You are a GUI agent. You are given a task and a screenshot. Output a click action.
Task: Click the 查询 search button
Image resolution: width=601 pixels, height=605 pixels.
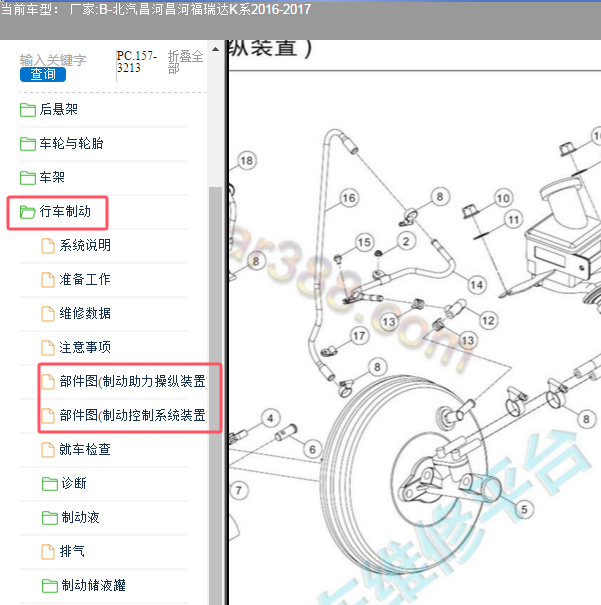tap(43, 74)
